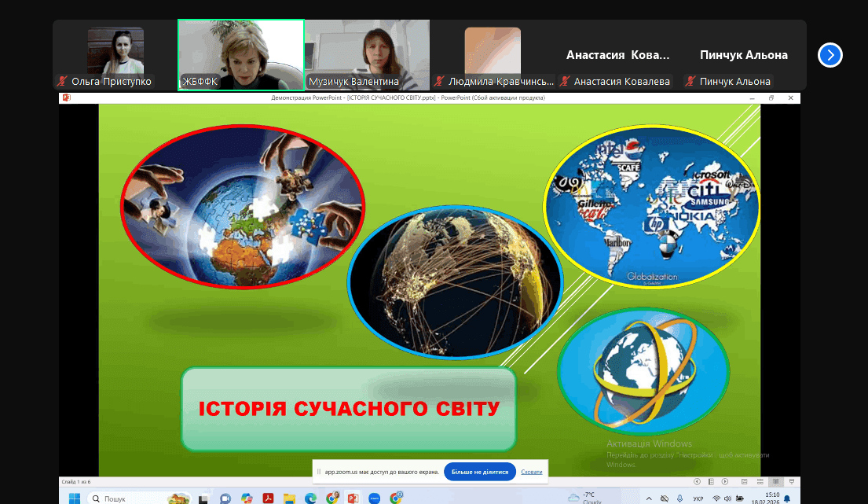Open weather widget showing -7°C
This screenshot has height=504, width=868.
click(x=586, y=498)
